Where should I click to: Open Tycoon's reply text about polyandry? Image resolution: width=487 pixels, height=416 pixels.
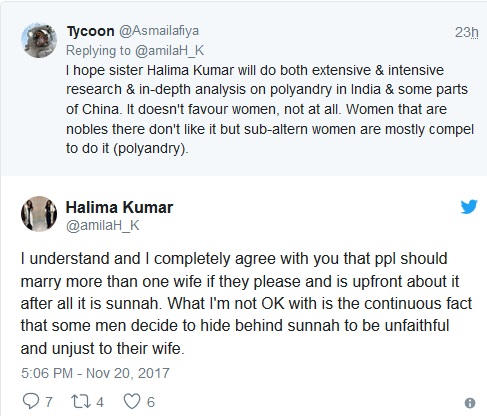[270, 109]
